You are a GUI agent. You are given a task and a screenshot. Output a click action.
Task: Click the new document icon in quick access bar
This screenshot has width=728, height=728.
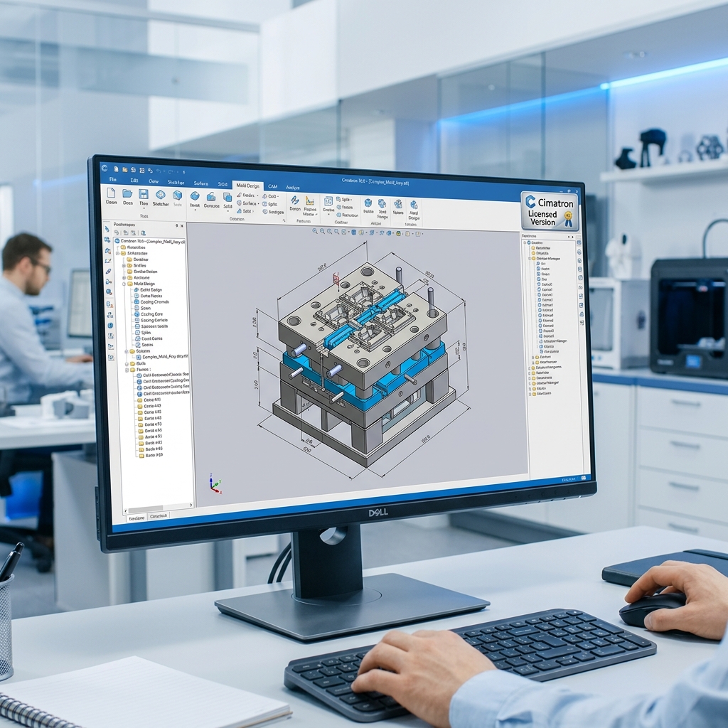point(116,169)
